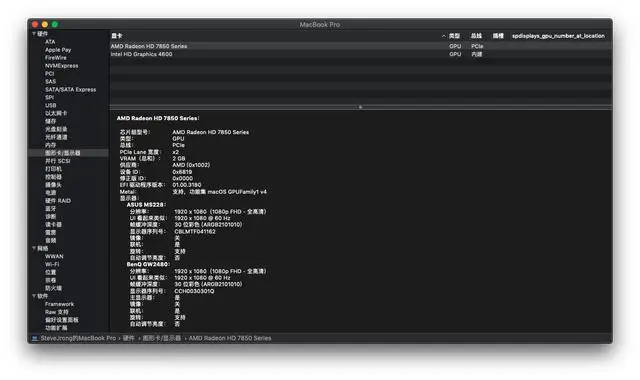Click the split pane divider handle
640x380 pixels.
360,107
